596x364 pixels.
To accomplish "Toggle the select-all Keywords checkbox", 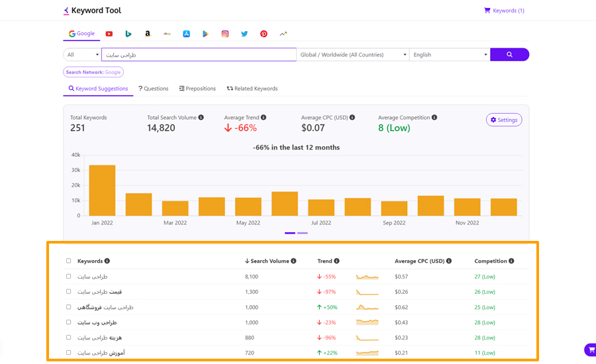I will coord(68,261).
